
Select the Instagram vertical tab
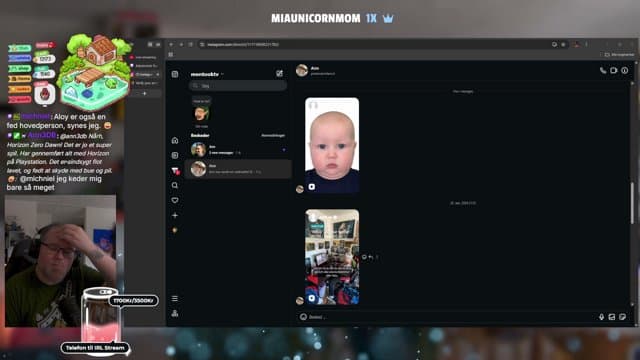[x=145, y=74]
